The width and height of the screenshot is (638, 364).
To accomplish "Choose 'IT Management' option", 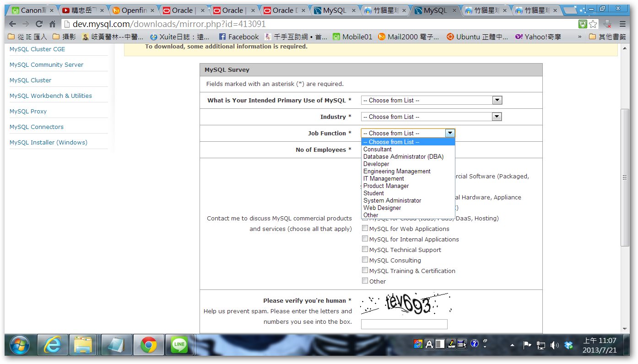I will click(408, 178).
